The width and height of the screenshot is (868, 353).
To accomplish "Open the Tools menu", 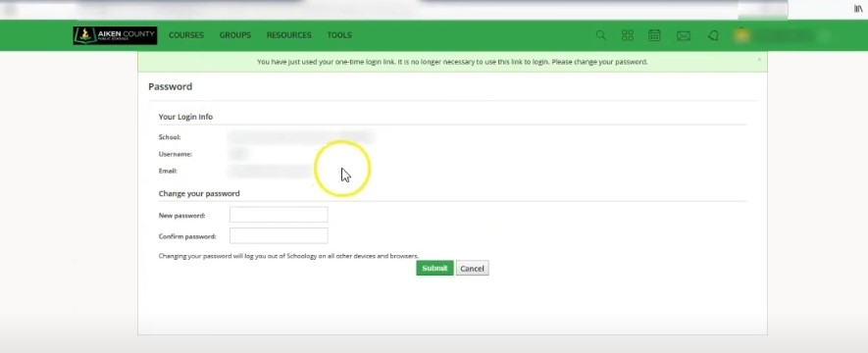I will coord(339,35).
